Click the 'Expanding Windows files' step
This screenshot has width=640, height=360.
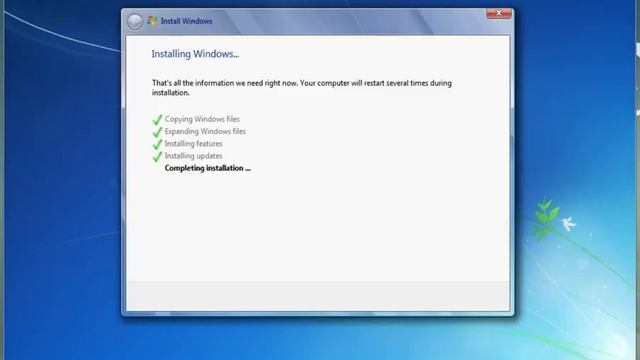(x=205, y=131)
